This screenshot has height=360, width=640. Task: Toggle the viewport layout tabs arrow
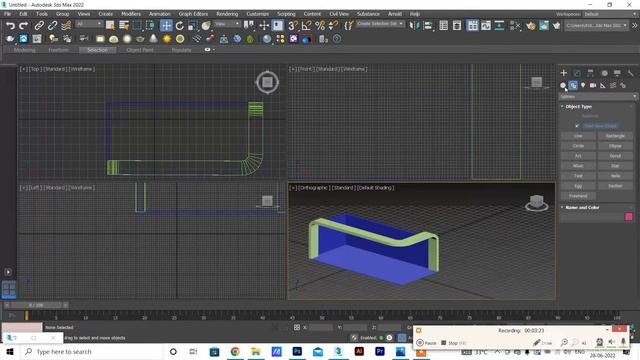click(8, 272)
